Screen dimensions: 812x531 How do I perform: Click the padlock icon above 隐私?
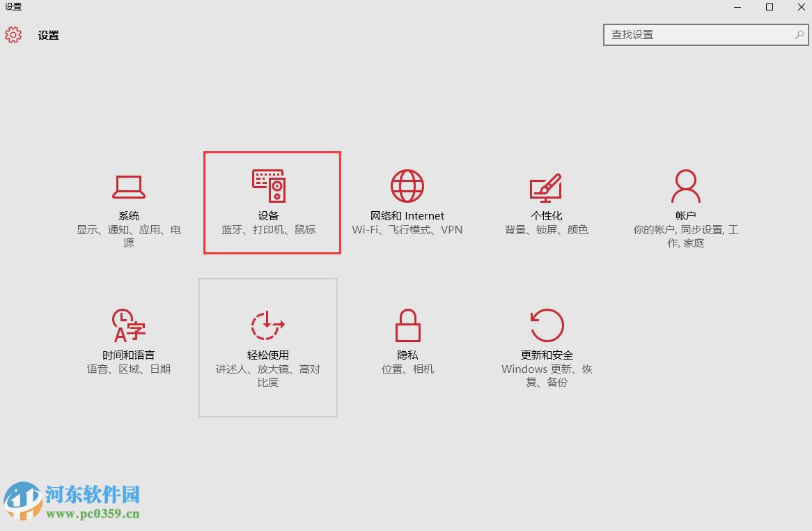407,324
